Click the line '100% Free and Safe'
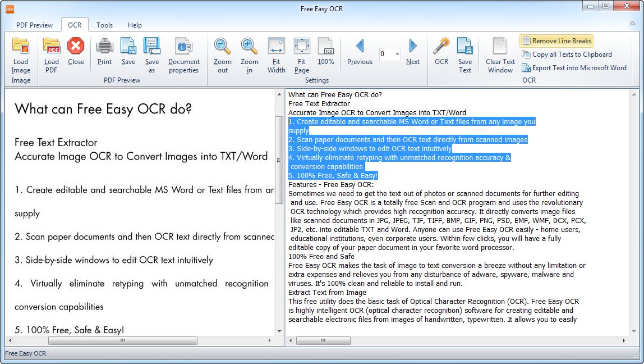The height and width of the screenshot is (364, 644). (321, 257)
